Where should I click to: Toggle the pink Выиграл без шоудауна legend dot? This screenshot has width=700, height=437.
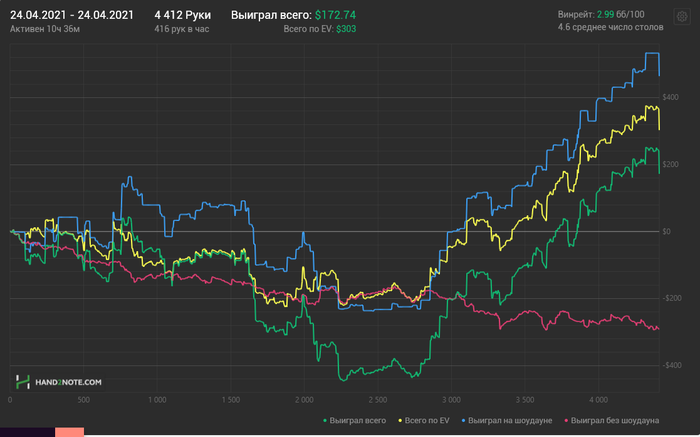[x=566, y=420]
